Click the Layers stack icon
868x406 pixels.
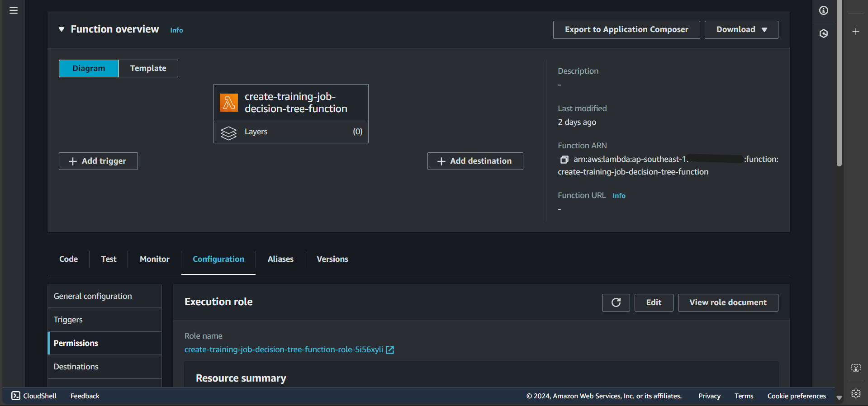tap(228, 132)
